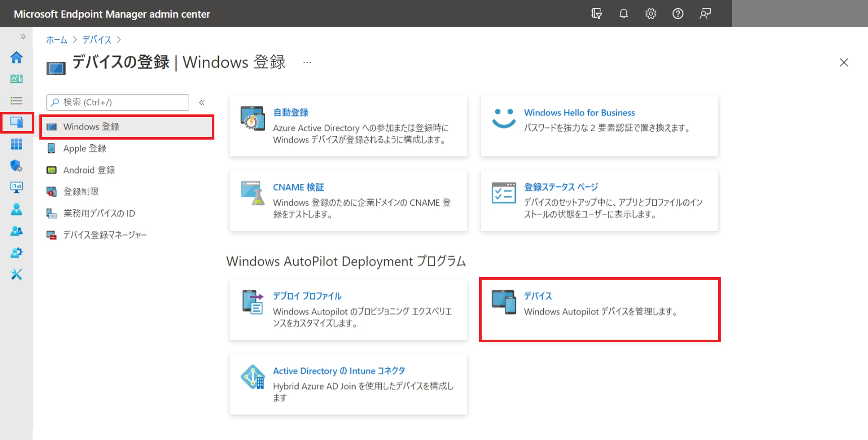
Task: Open the Users icon in left sidebar
Action: 16,209
